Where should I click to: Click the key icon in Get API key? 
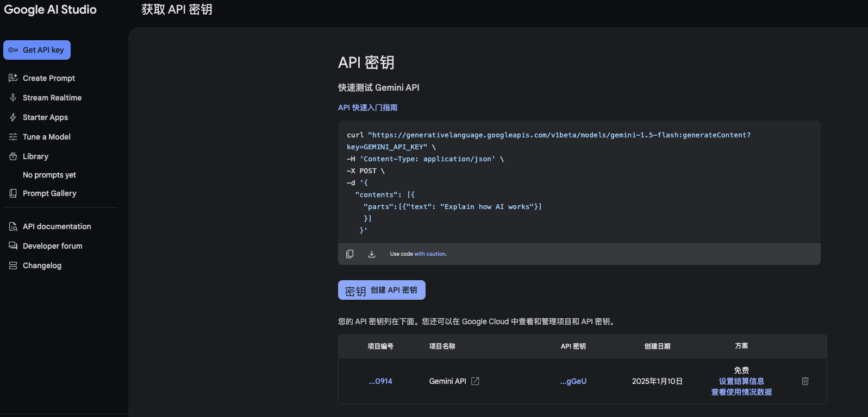13,50
